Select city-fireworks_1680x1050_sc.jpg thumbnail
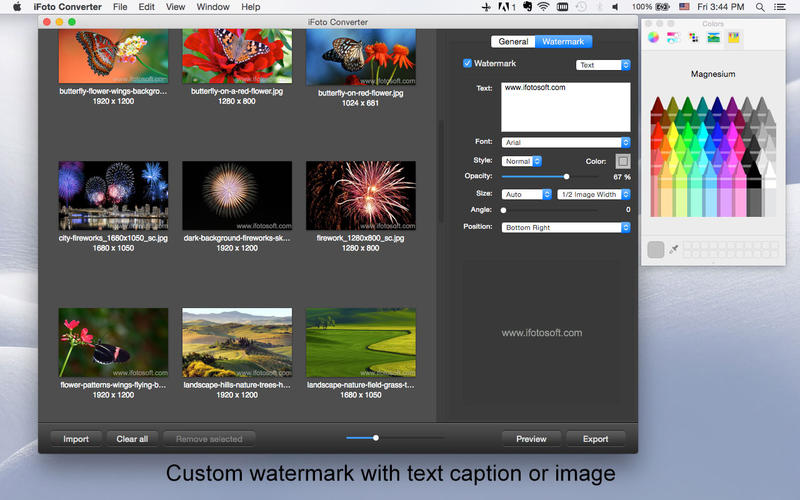Image resolution: width=800 pixels, height=500 pixels. click(113, 196)
